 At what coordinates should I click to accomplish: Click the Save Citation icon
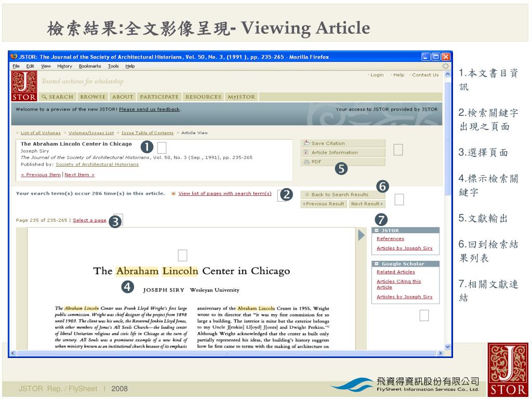pos(307,143)
